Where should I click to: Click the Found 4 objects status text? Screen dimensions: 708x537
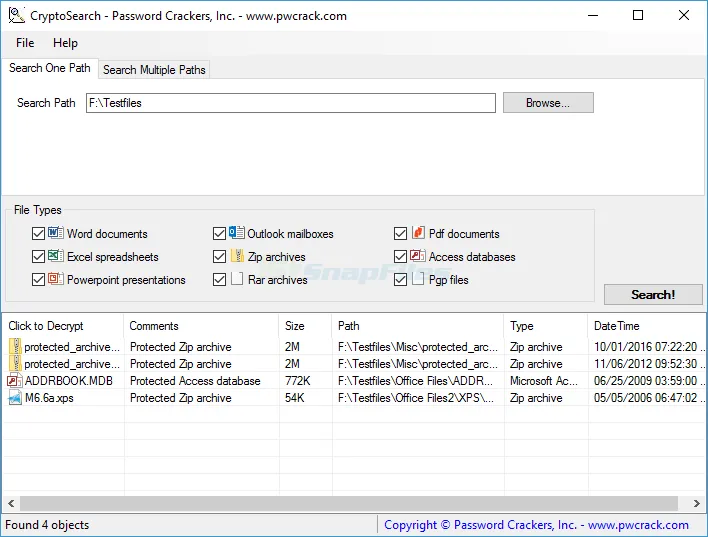pyautogui.click(x=47, y=525)
